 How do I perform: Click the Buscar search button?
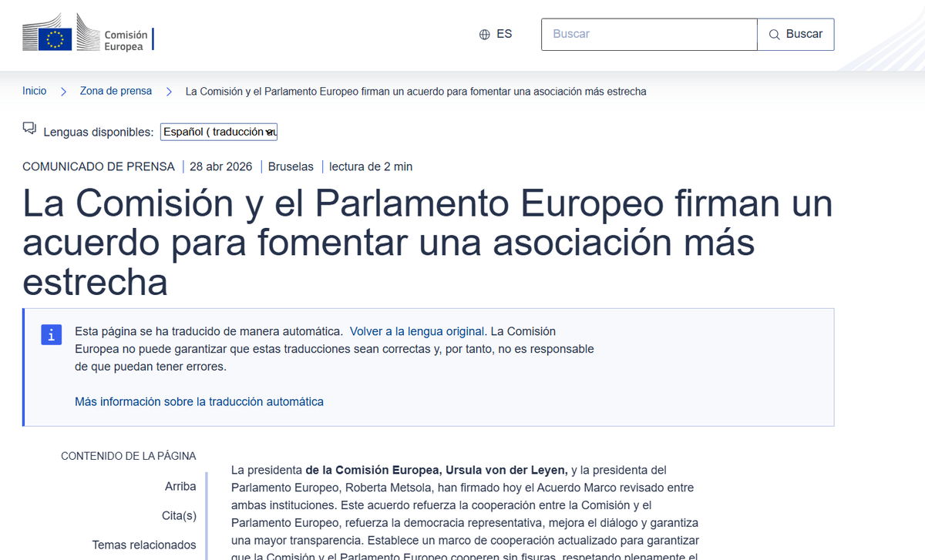click(x=795, y=35)
